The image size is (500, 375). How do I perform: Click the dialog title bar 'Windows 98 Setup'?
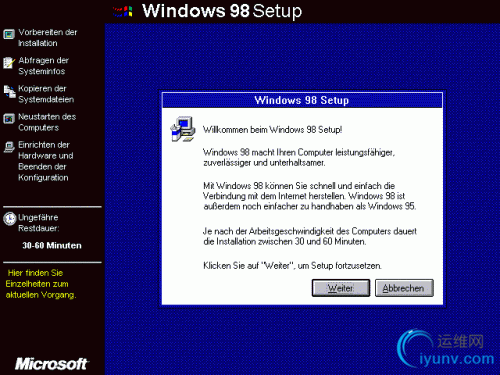pyautogui.click(x=302, y=100)
